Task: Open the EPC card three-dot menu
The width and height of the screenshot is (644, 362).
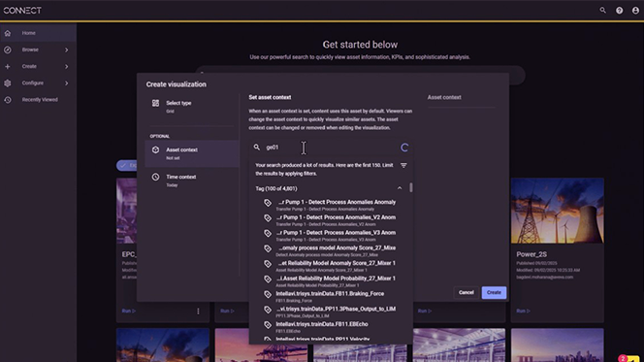Action: [x=198, y=312]
